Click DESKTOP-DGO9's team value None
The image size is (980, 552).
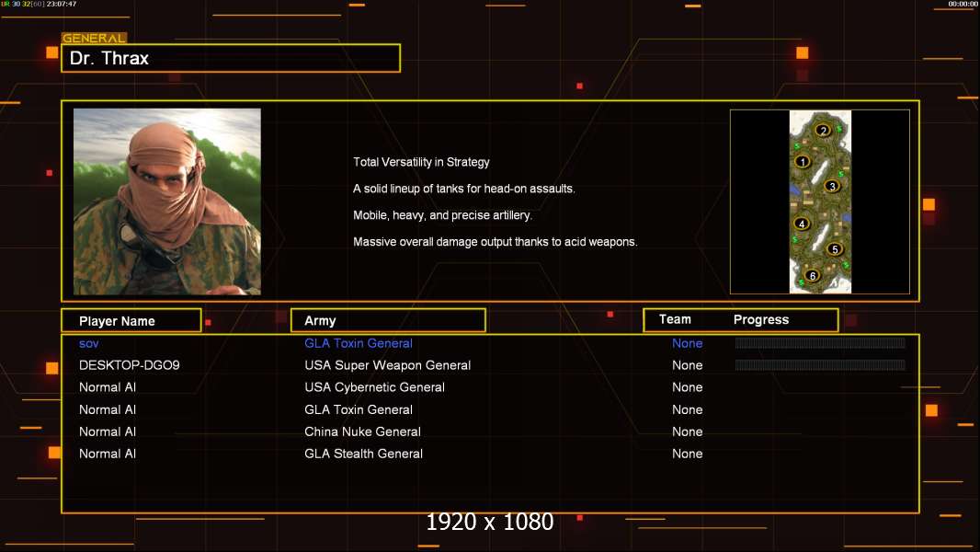pyautogui.click(x=687, y=365)
